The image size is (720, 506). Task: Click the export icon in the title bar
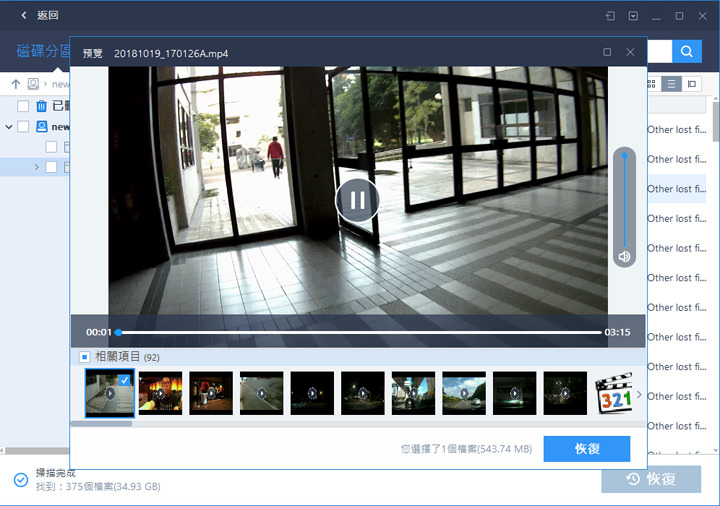pos(610,16)
